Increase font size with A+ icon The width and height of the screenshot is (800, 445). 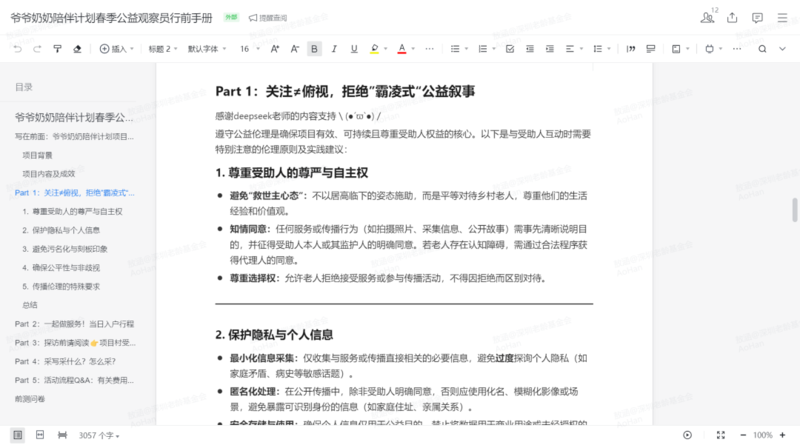pyautogui.click(x=274, y=49)
